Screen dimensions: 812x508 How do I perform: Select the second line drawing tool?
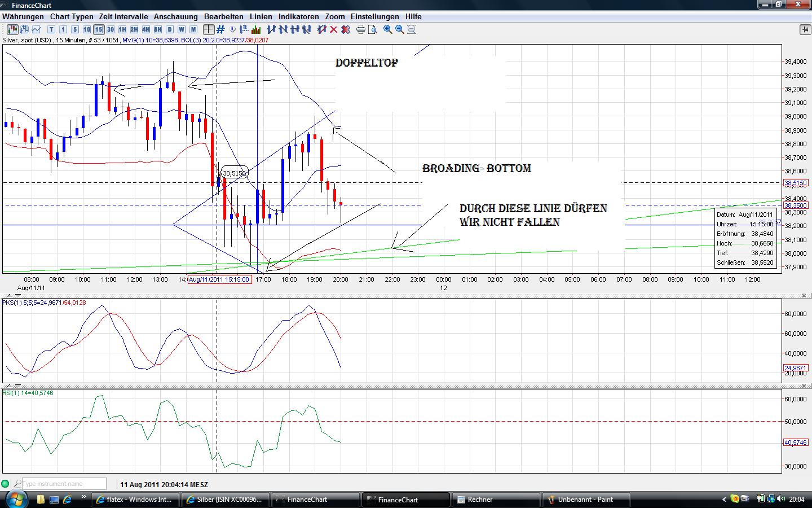(x=283, y=29)
